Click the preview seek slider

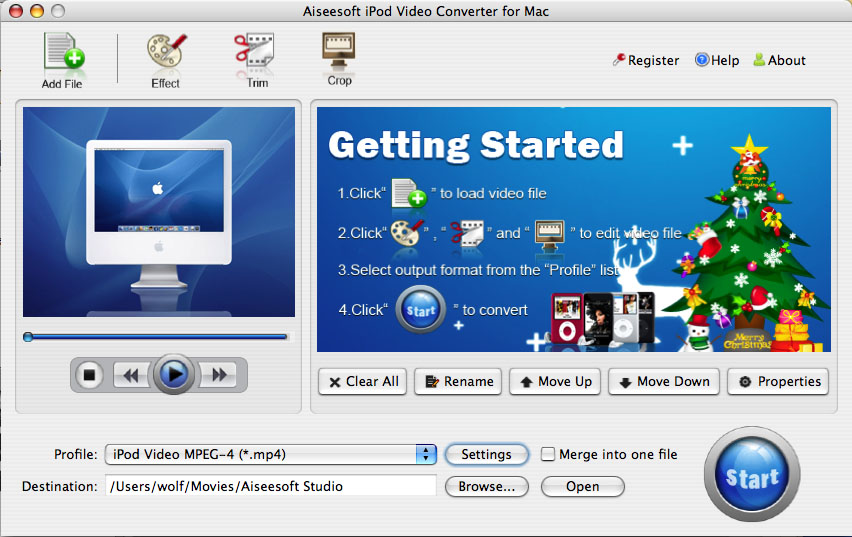click(157, 337)
